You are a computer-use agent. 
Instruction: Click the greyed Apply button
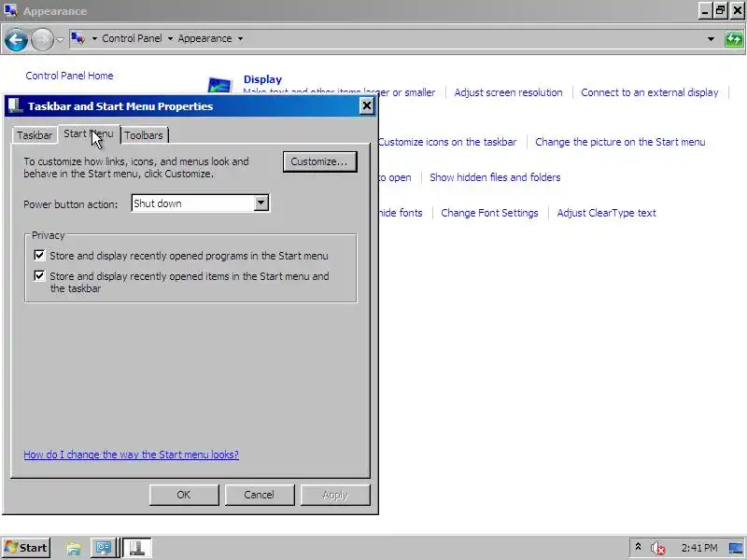[x=335, y=495]
